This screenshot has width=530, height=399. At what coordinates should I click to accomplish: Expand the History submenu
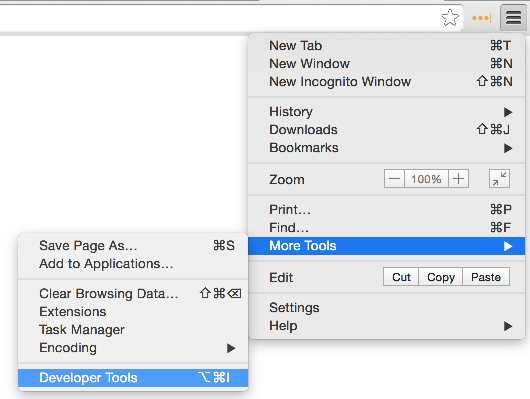[386, 112]
